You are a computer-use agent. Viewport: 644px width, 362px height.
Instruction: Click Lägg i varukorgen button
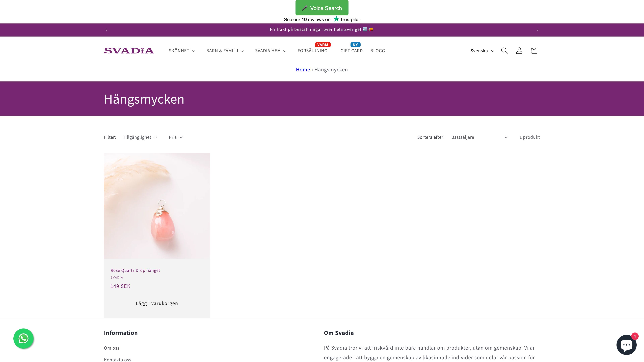157,303
